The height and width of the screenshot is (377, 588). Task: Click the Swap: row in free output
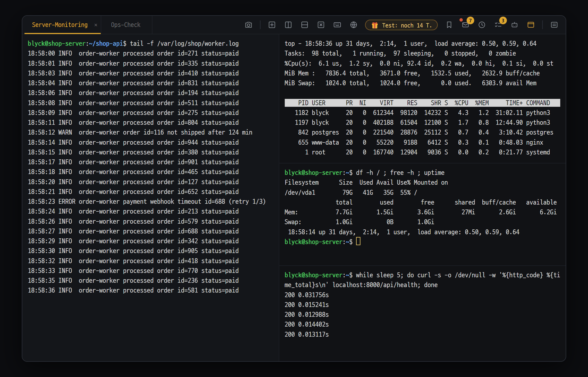click(x=359, y=222)
